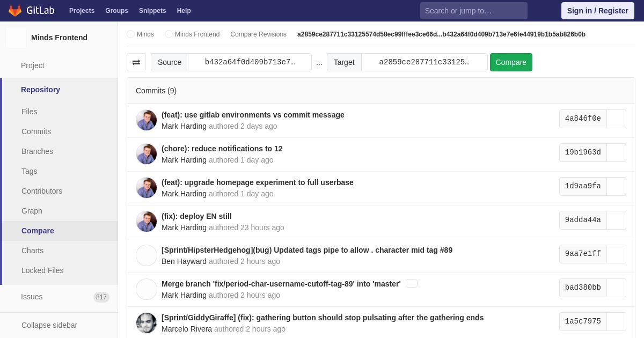The image size is (644, 338).
Task: Copy commit SHA button next to 19b1963d
Action: (x=617, y=153)
